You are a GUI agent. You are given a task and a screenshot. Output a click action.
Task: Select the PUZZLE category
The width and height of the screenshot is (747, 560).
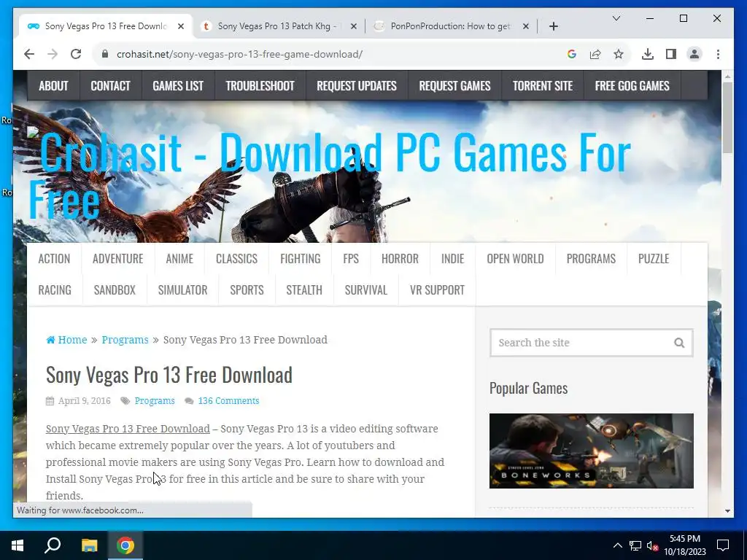click(654, 259)
